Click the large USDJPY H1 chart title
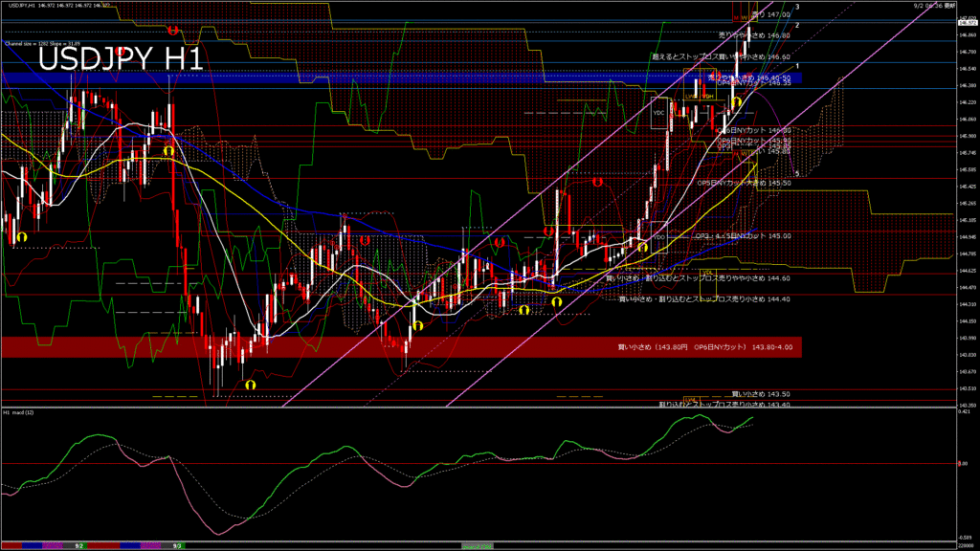Screen dimensions: 980x551 click(121, 59)
